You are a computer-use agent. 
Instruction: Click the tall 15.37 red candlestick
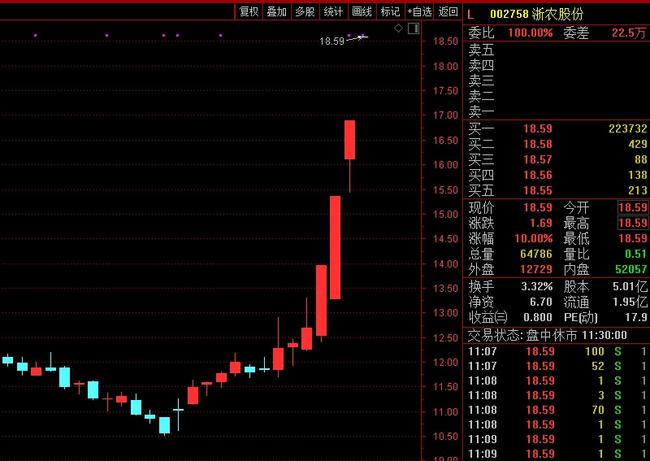click(335, 247)
